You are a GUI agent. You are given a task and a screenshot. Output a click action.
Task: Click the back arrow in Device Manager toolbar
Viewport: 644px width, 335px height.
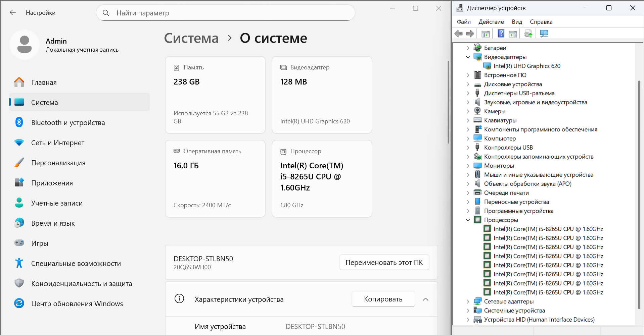coord(458,34)
